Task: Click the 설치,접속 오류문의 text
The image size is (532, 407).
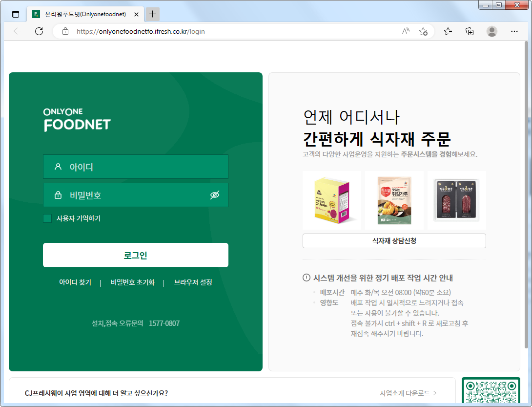Action: click(118, 323)
